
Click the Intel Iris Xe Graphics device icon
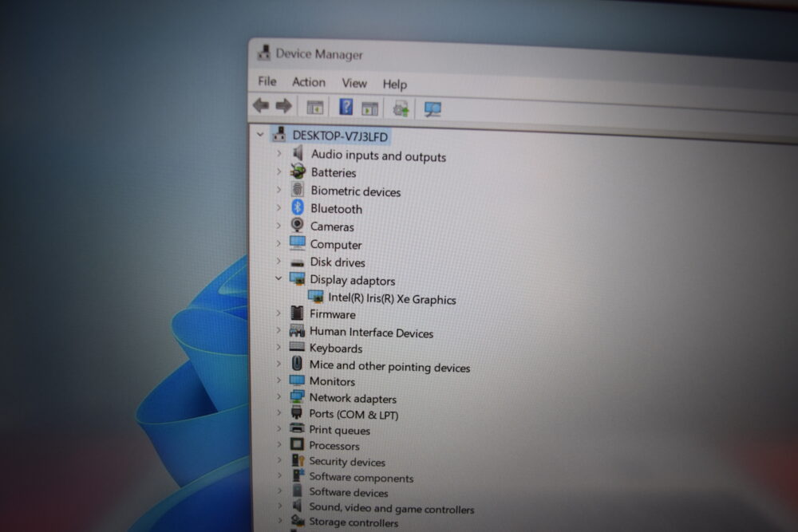[x=315, y=297]
